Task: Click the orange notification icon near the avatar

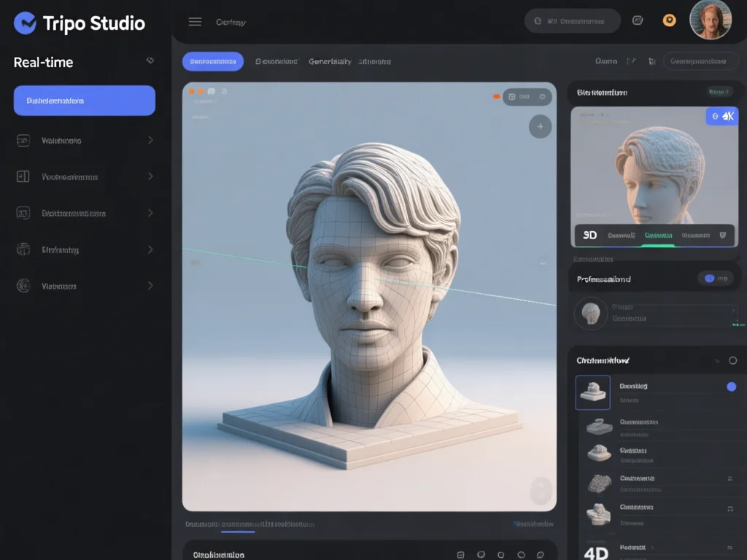Action: point(669,20)
